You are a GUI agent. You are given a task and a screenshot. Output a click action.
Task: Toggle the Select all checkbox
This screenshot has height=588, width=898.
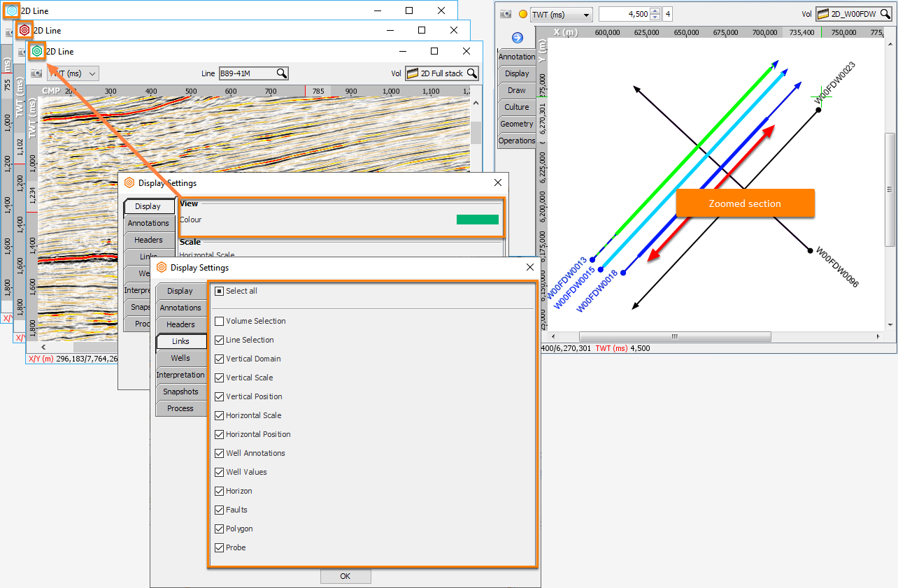(x=220, y=291)
